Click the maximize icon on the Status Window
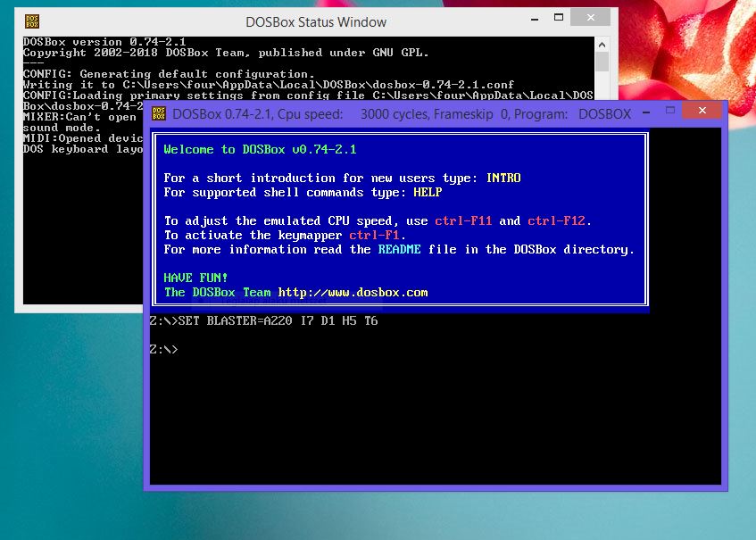 click(560, 17)
